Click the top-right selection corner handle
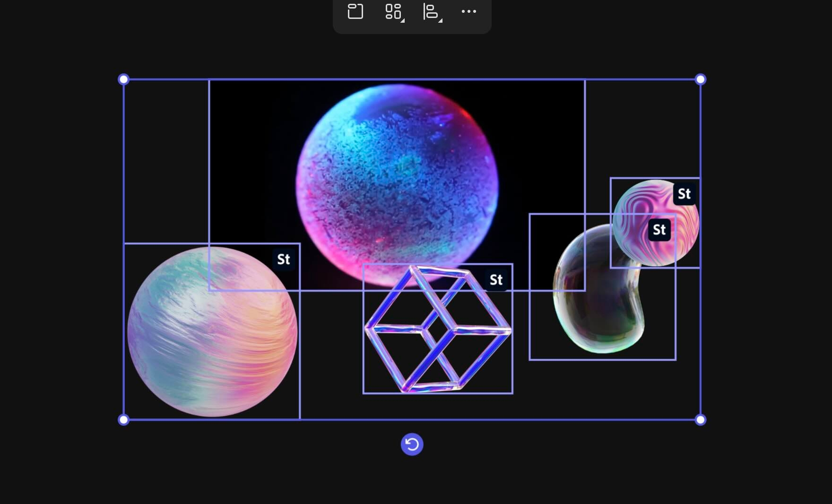Viewport: 832px width, 504px height. 701,79
